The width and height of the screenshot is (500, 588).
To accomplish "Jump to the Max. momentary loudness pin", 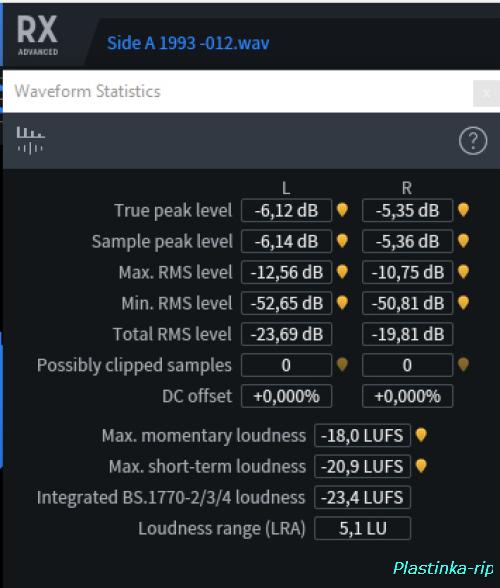I will (x=421, y=435).
